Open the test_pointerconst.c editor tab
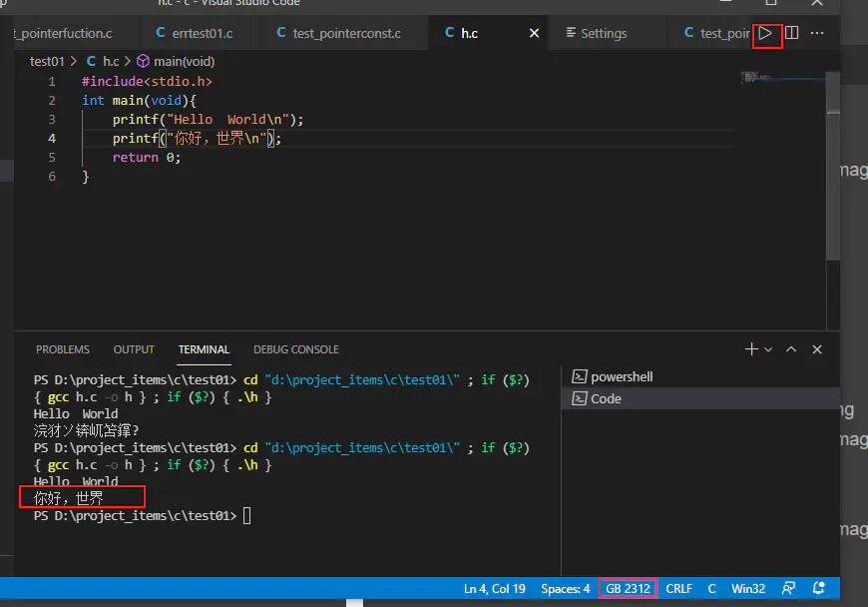The width and height of the screenshot is (868, 607). (346, 33)
